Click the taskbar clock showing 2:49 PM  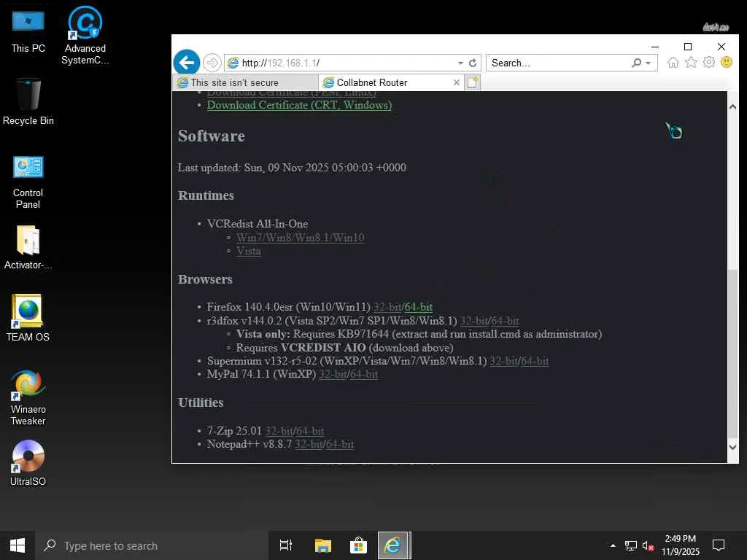coord(681,545)
